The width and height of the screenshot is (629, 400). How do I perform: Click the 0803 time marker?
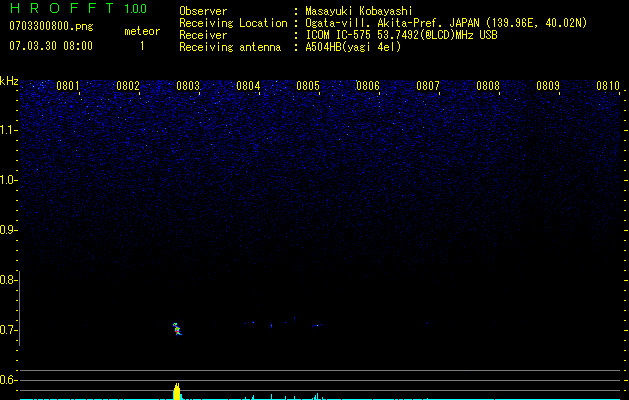pos(188,86)
